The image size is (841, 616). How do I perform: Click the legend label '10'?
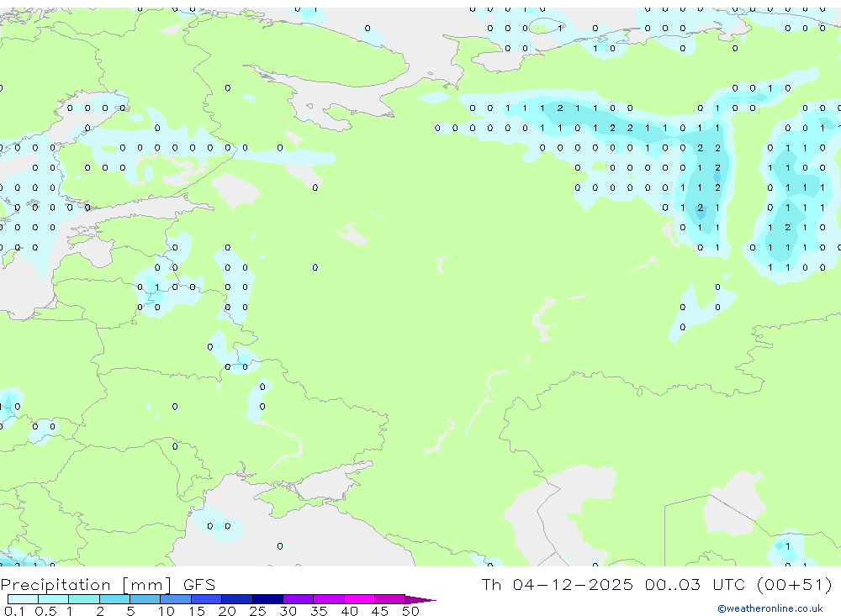[167, 611]
